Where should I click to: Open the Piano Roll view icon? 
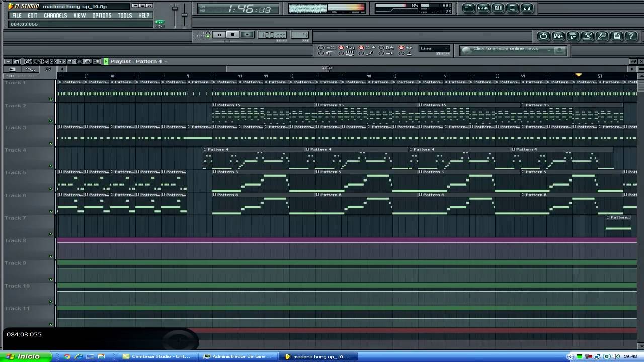(498, 8)
